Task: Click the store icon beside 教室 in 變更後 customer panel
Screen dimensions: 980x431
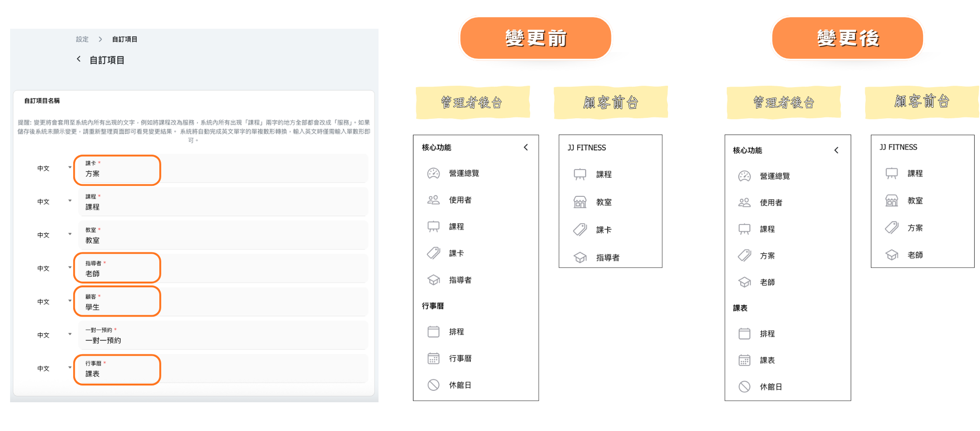Action: tap(891, 201)
